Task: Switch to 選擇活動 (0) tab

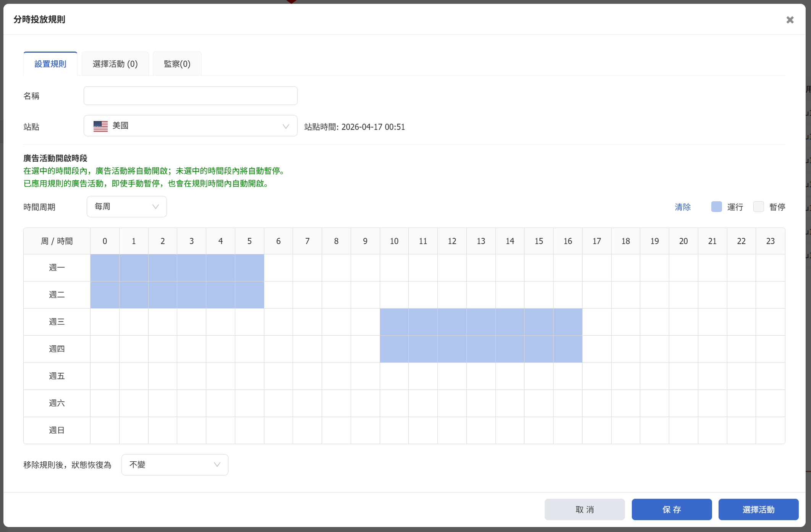Action: 115,64
